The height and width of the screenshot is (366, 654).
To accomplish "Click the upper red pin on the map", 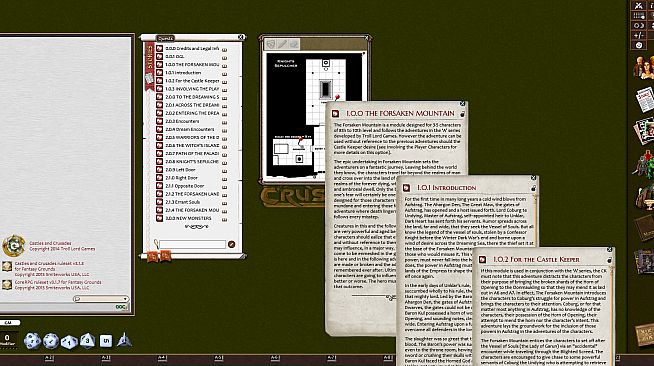I will point(337,98).
